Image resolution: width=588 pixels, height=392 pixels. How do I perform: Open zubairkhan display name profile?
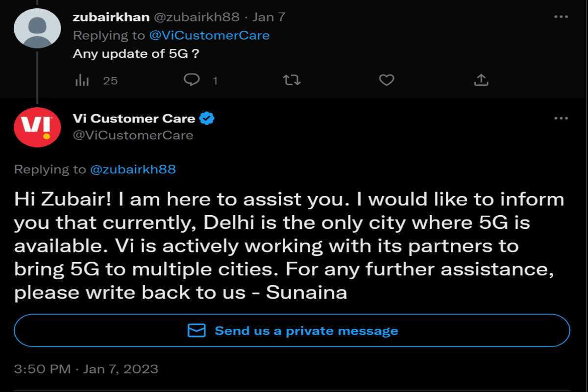tap(111, 17)
